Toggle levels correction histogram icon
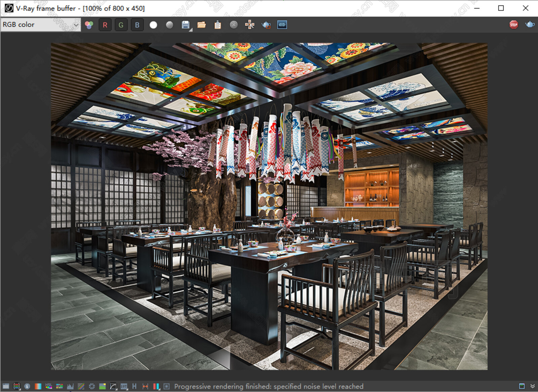 (70, 386)
